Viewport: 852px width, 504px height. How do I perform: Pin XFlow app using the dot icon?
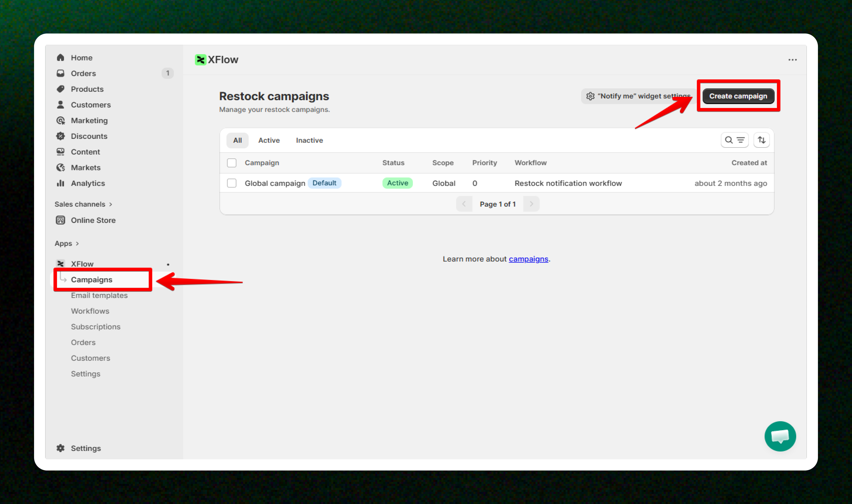click(168, 264)
